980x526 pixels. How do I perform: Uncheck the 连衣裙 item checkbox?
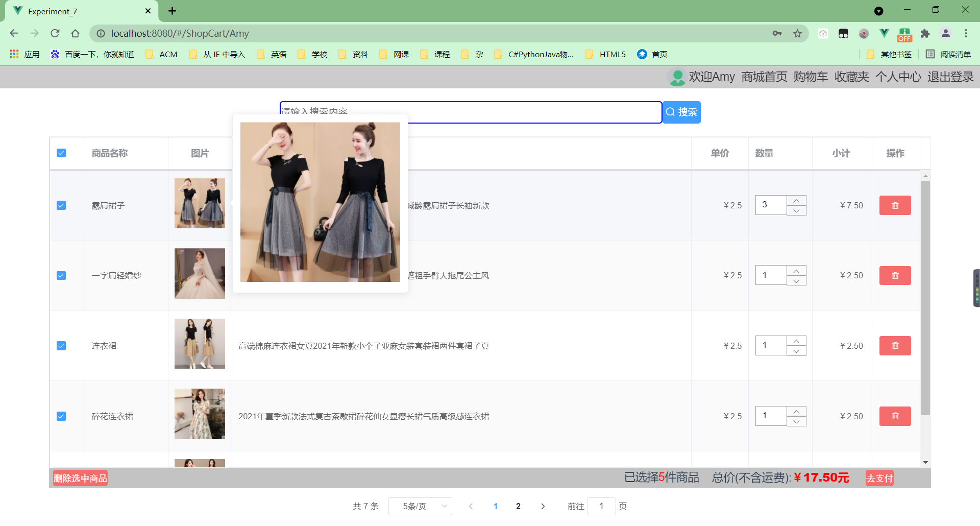click(x=61, y=345)
